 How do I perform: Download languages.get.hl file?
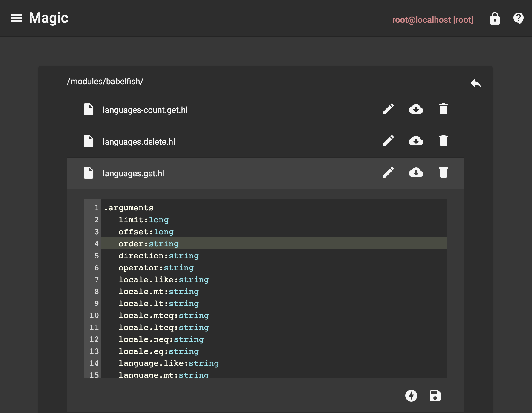tap(416, 172)
